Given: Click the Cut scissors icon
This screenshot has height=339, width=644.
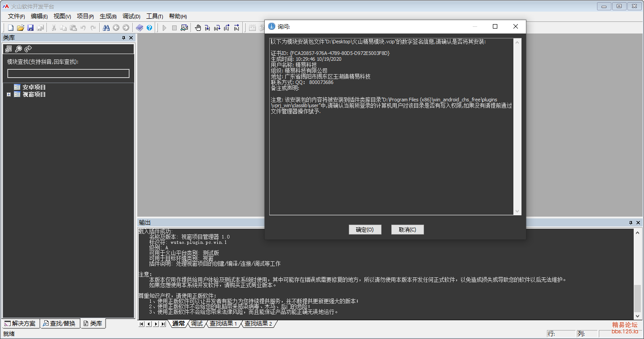Looking at the screenshot, I should [x=54, y=28].
